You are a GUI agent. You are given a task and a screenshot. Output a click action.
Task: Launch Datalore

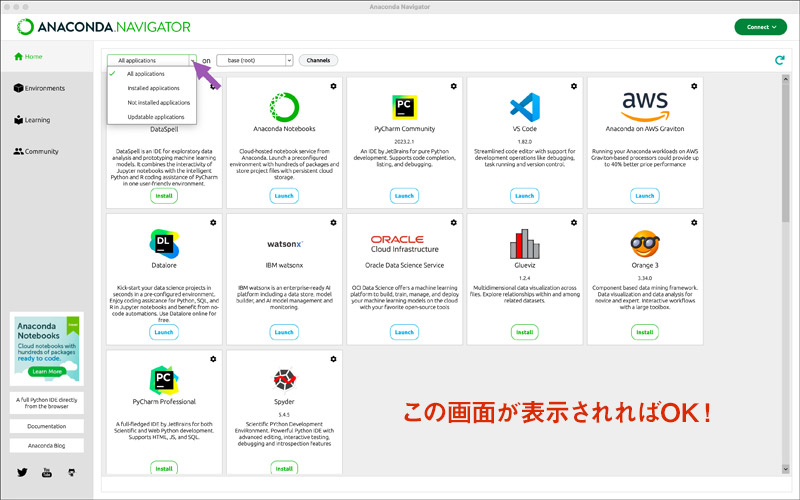tap(164, 332)
